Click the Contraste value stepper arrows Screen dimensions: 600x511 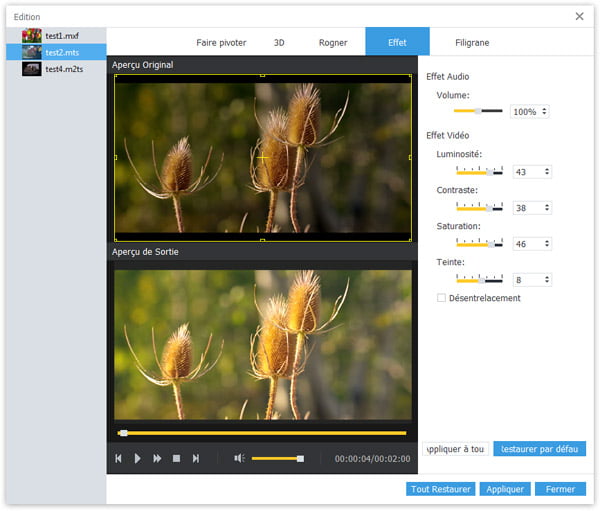tap(546, 208)
